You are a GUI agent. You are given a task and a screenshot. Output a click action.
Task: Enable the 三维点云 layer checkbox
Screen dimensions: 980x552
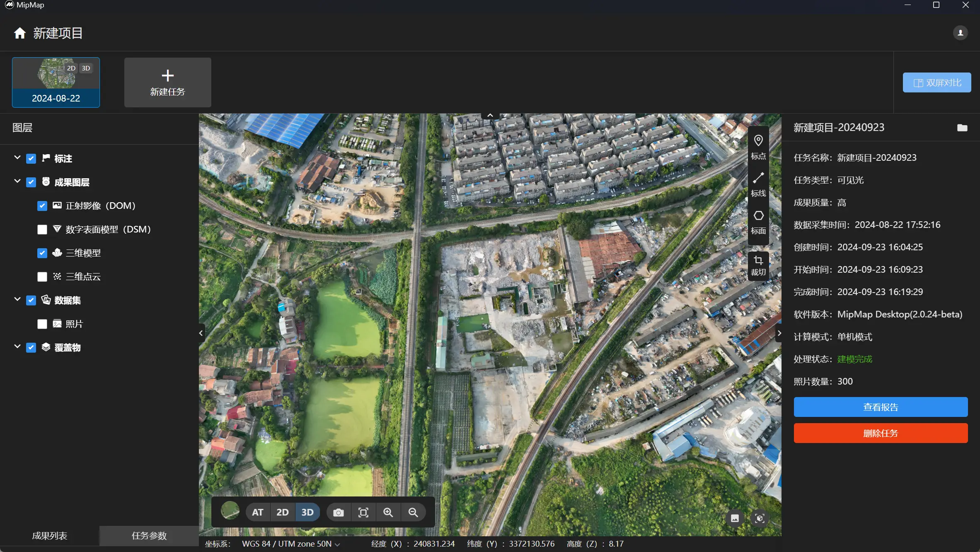(42, 277)
